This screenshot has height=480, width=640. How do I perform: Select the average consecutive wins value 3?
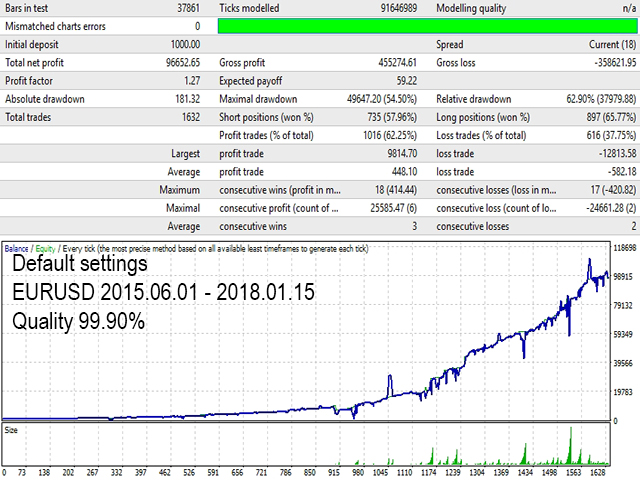[x=414, y=226]
